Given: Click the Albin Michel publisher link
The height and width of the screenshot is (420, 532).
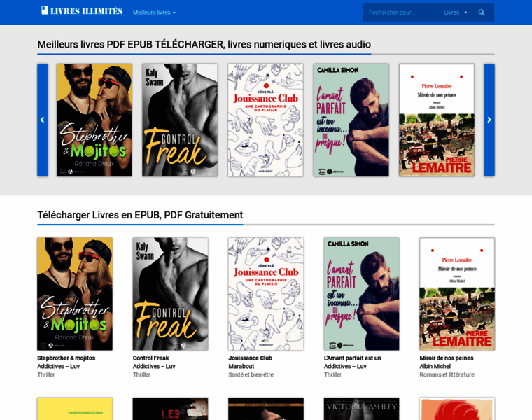Looking at the screenshot, I should pyautogui.click(x=435, y=366).
